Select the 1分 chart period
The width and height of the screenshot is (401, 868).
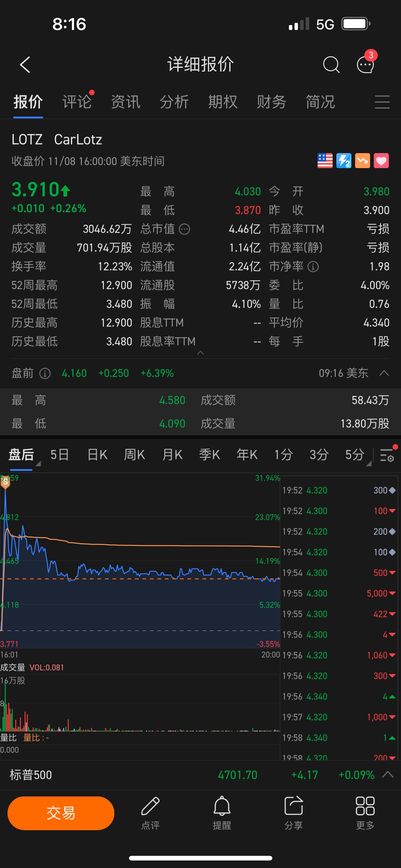pyautogui.click(x=284, y=455)
